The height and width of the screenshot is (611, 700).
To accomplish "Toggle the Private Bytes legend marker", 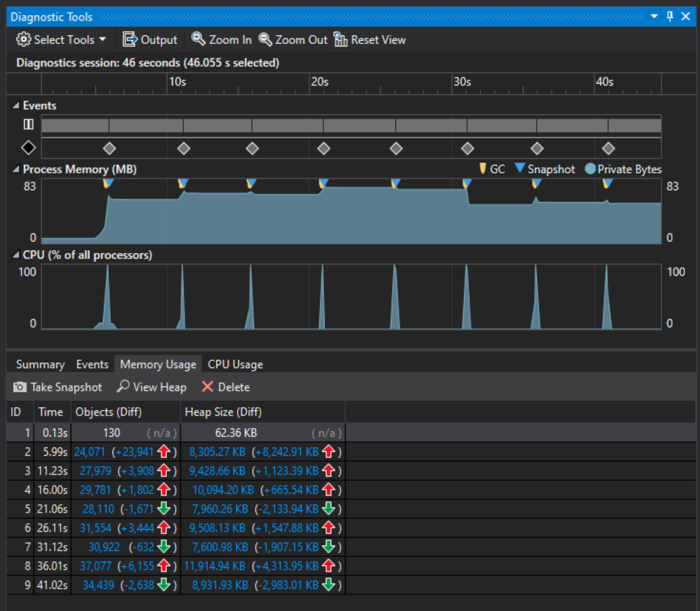I will tap(590, 169).
